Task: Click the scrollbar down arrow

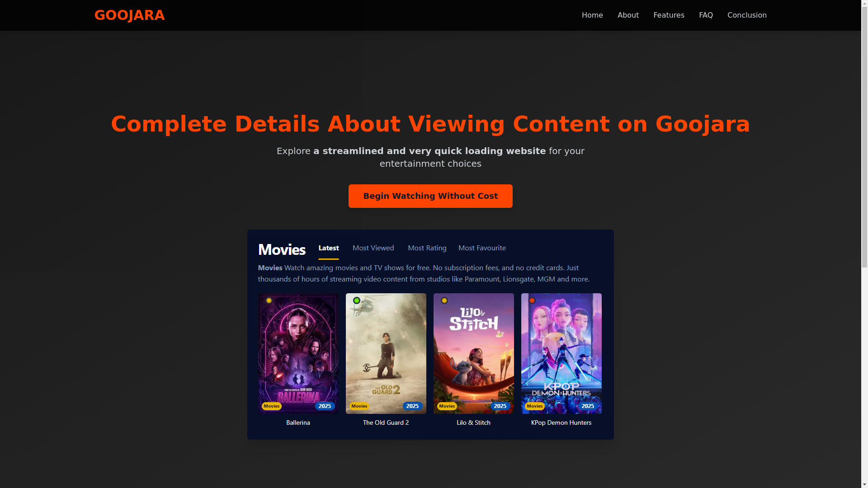Action: coord(864,484)
